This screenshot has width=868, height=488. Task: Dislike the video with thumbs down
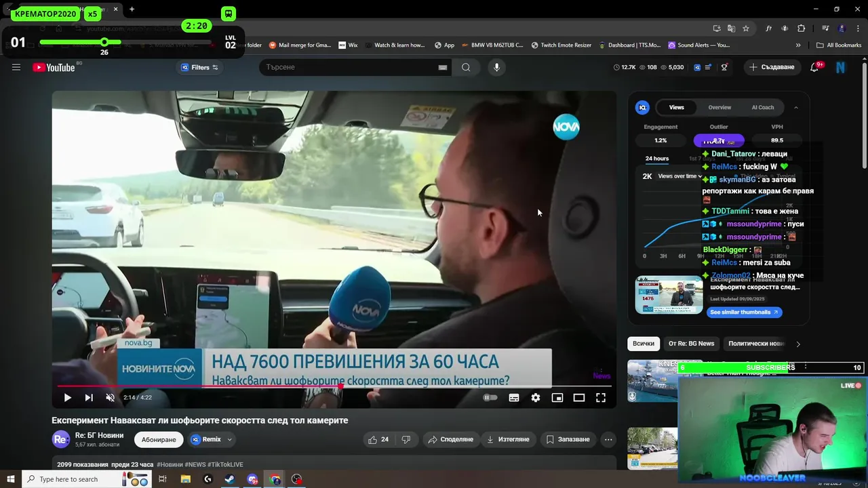pyautogui.click(x=406, y=439)
